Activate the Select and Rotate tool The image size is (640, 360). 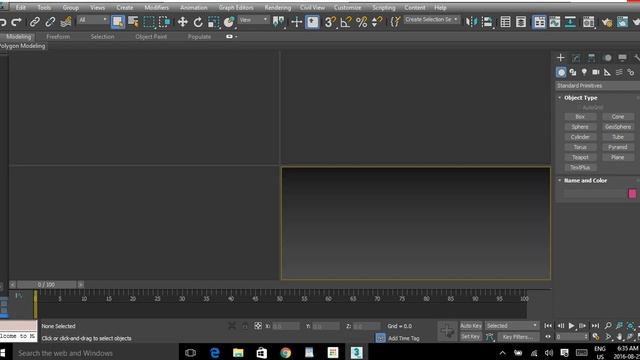click(198, 22)
